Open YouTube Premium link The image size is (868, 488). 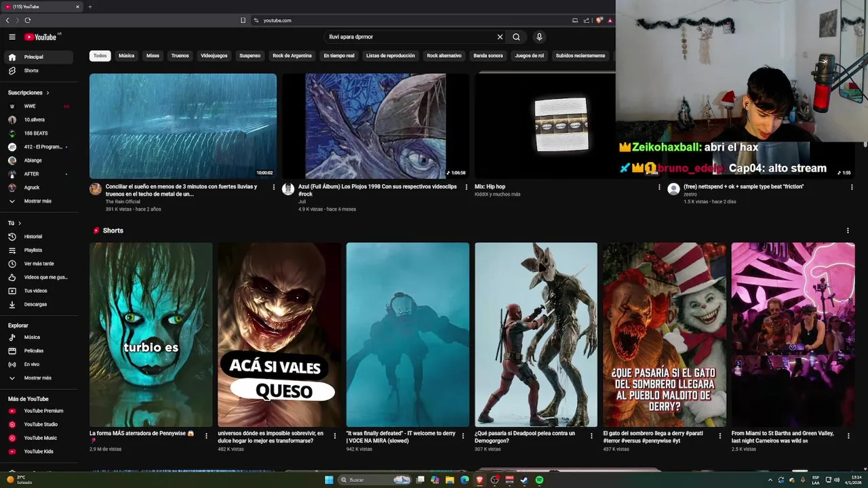(38, 411)
